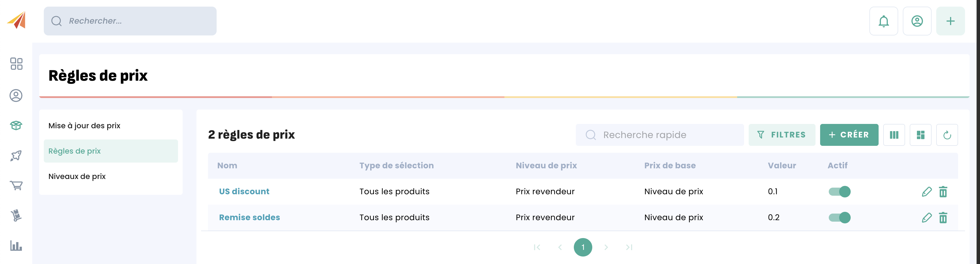
Task: Go to Mise à jour des prix
Action: 84,126
